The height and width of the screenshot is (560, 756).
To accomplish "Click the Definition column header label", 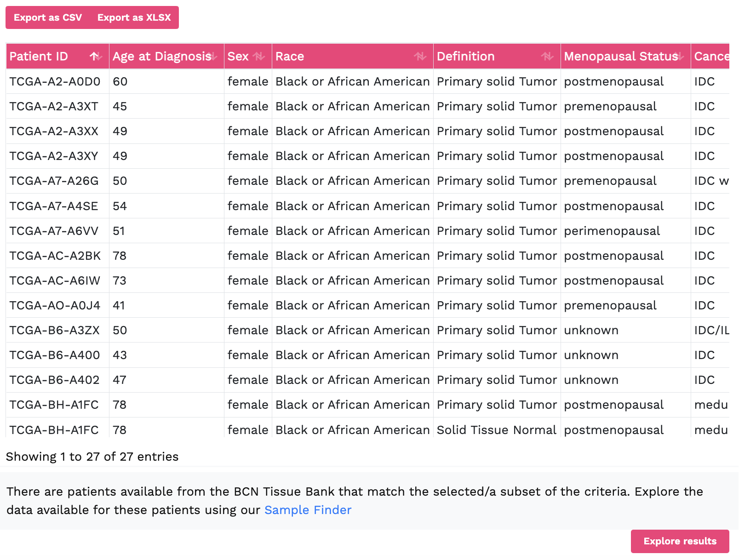I will 465,56.
